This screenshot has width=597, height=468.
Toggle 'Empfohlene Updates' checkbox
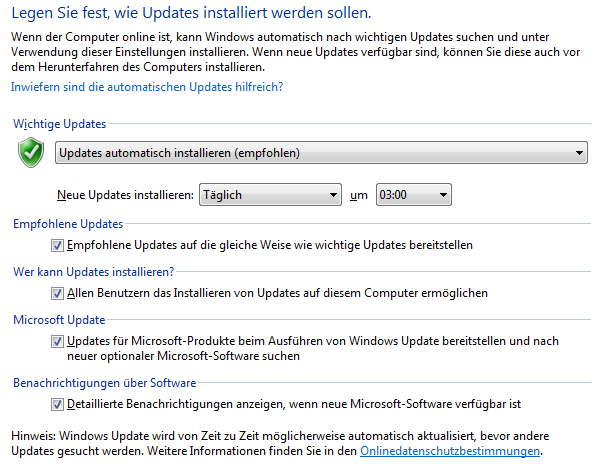tap(57, 245)
